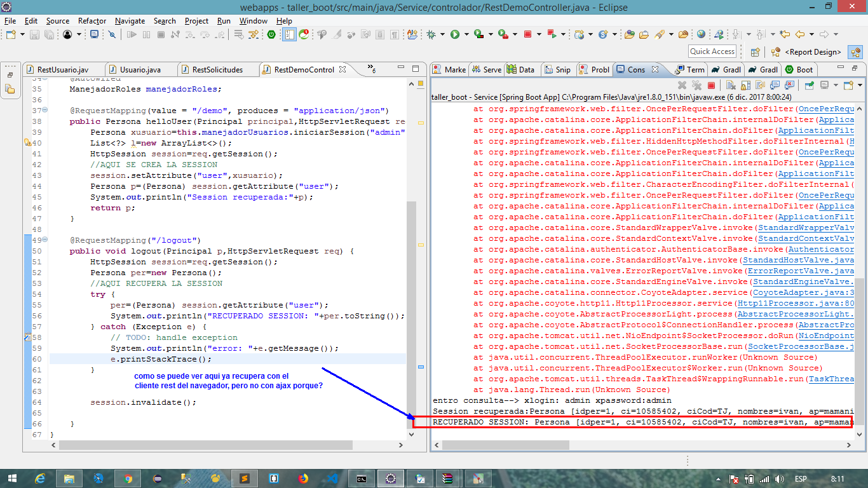Click the Save toolbar icon
The image size is (868, 488).
[x=34, y=34]
